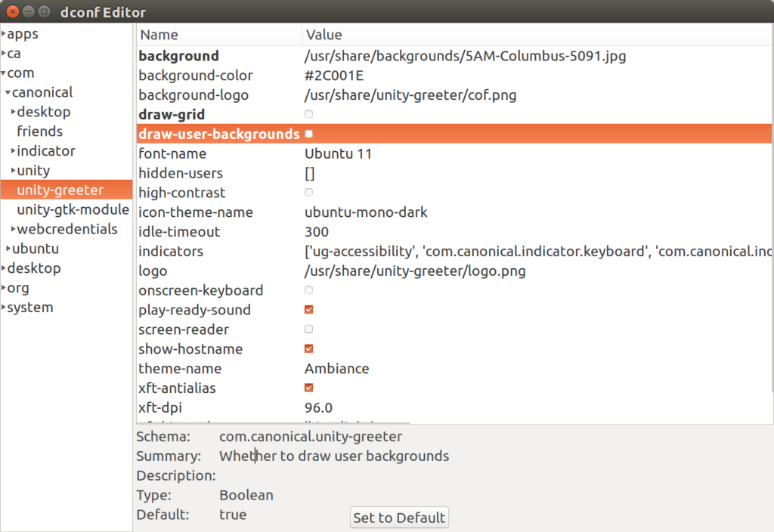774x532 pixels.
Task: Expand the org tree node arrow
Action: tap(4, 288)
